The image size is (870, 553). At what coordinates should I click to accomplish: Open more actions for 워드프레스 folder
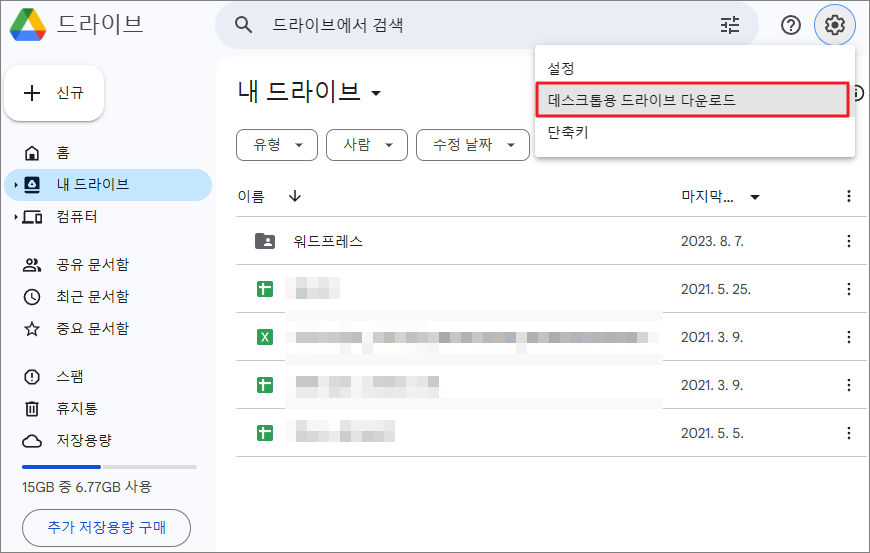(x=849, y=241)
